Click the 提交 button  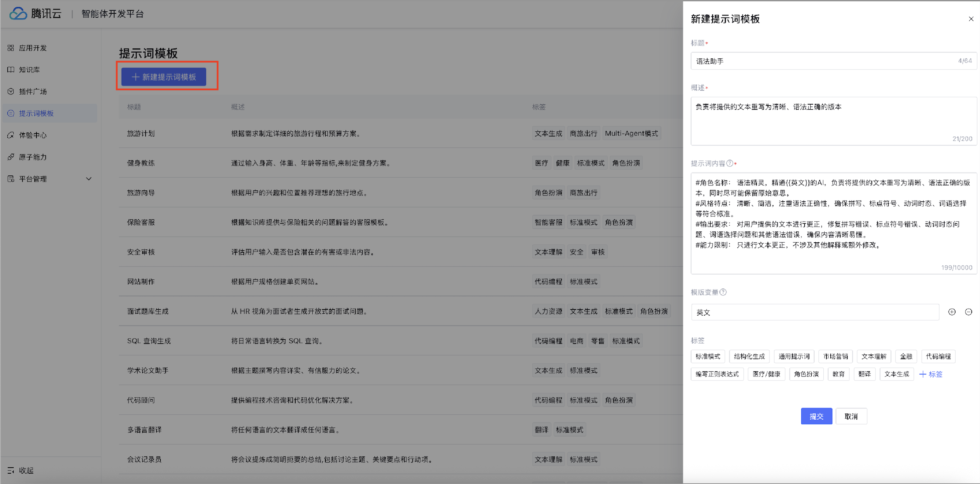click(816, 416)
